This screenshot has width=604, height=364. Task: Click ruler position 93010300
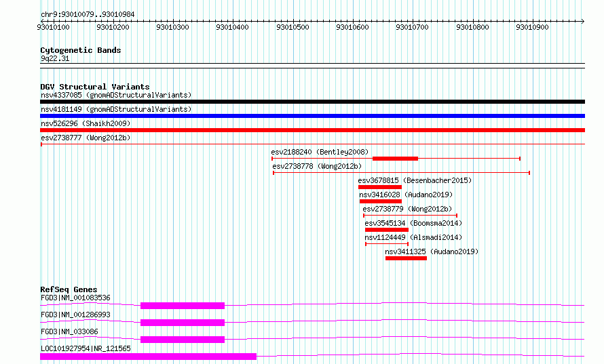coord(172,27)
